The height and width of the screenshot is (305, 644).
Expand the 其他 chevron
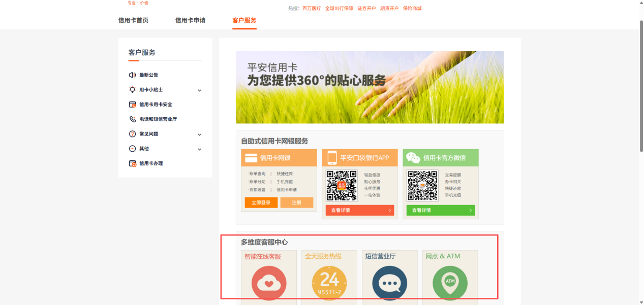(x=199, y=149)
